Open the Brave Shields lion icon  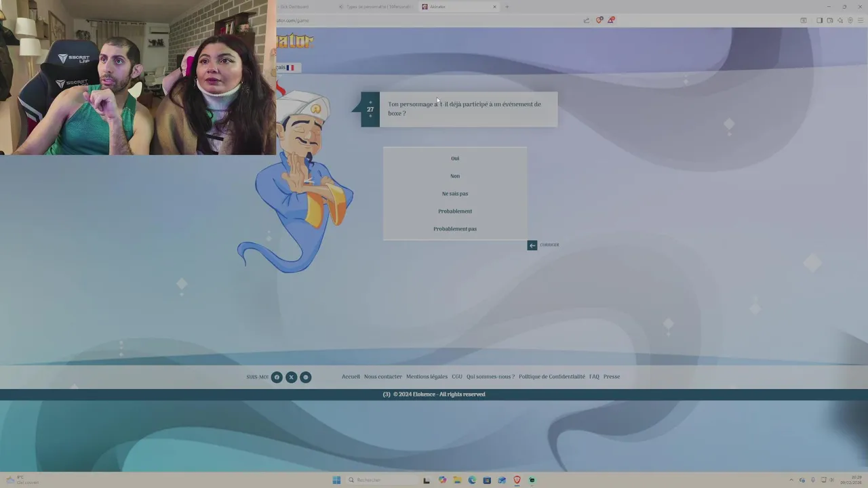(599, 20)
